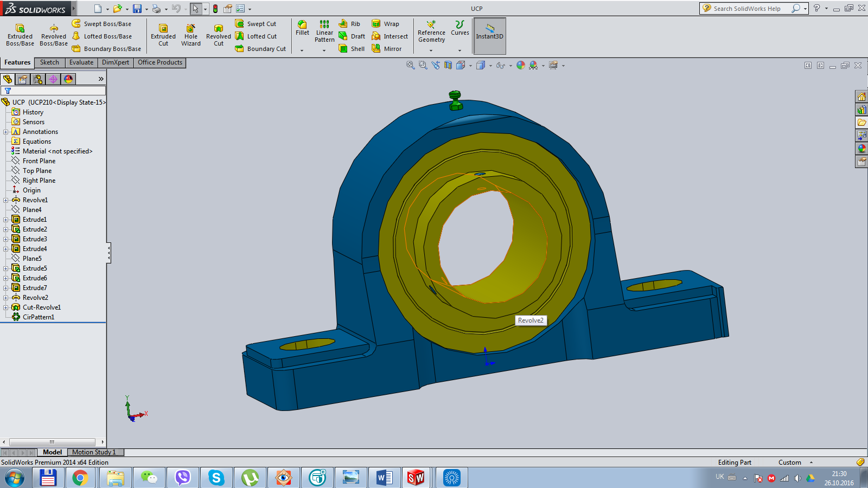
Task: Select the Mirror tool
Action: coord(387,49)
